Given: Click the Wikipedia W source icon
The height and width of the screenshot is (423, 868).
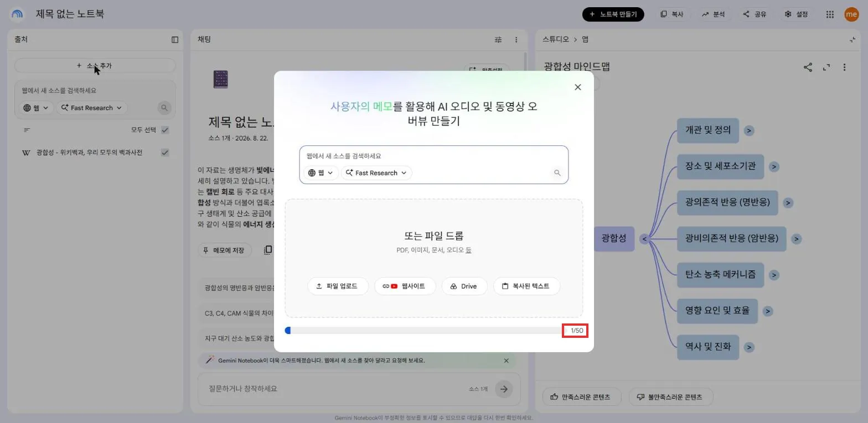Looking at the screenshot, I should [x=26, y=153].
